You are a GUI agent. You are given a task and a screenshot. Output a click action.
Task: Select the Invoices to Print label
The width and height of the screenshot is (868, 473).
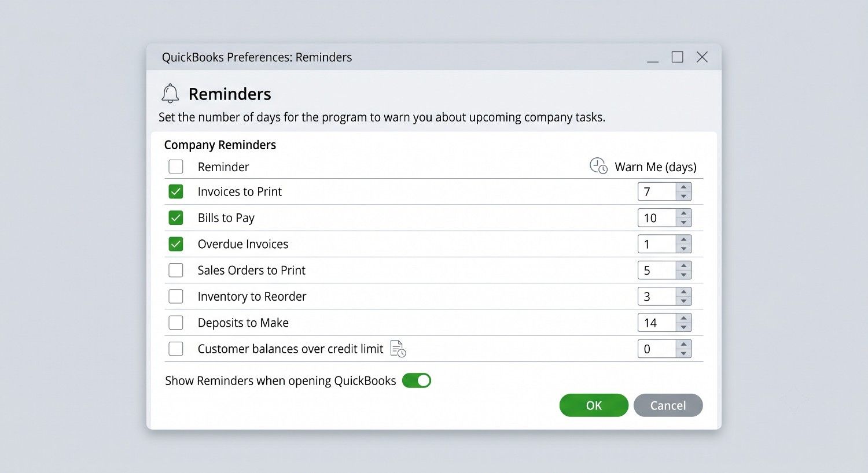[x=240, y=191]
